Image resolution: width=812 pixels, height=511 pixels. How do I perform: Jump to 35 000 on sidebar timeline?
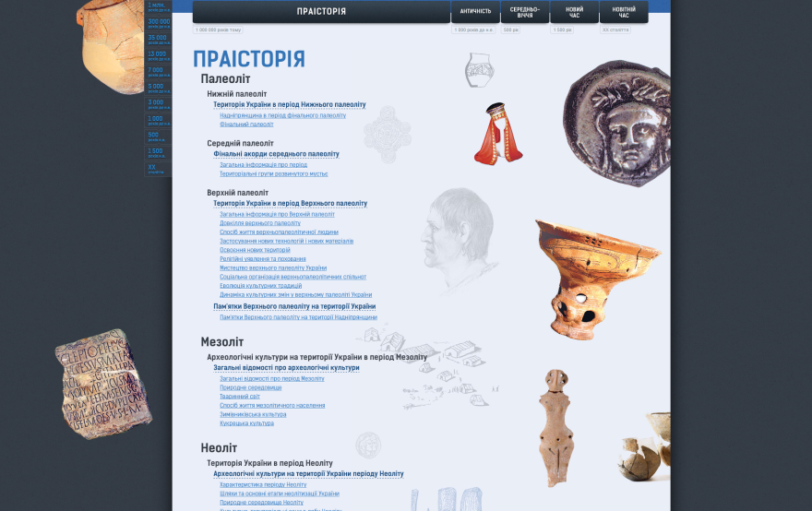point(158,39)
